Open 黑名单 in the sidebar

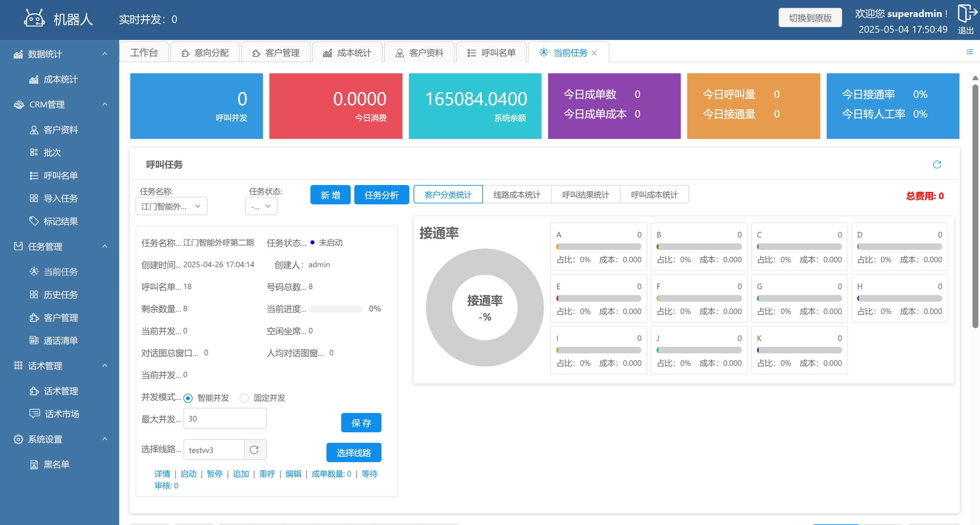pos(56,464)
